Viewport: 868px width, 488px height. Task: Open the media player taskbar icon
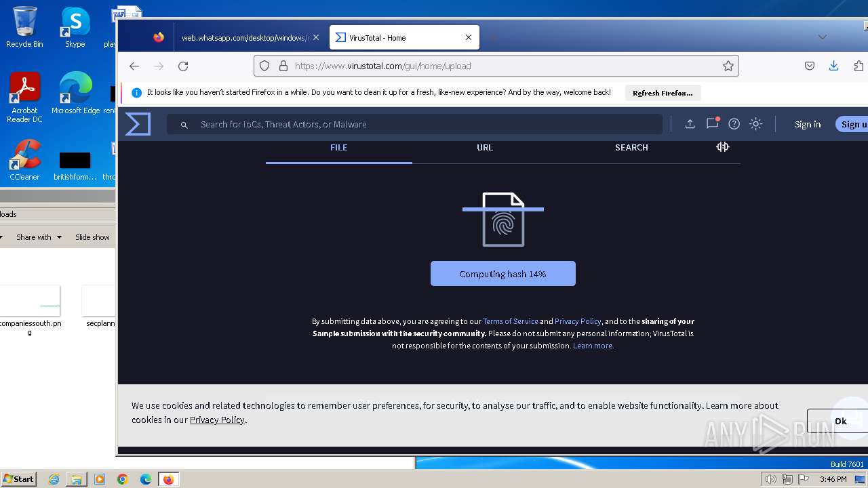tap(100, 479)
